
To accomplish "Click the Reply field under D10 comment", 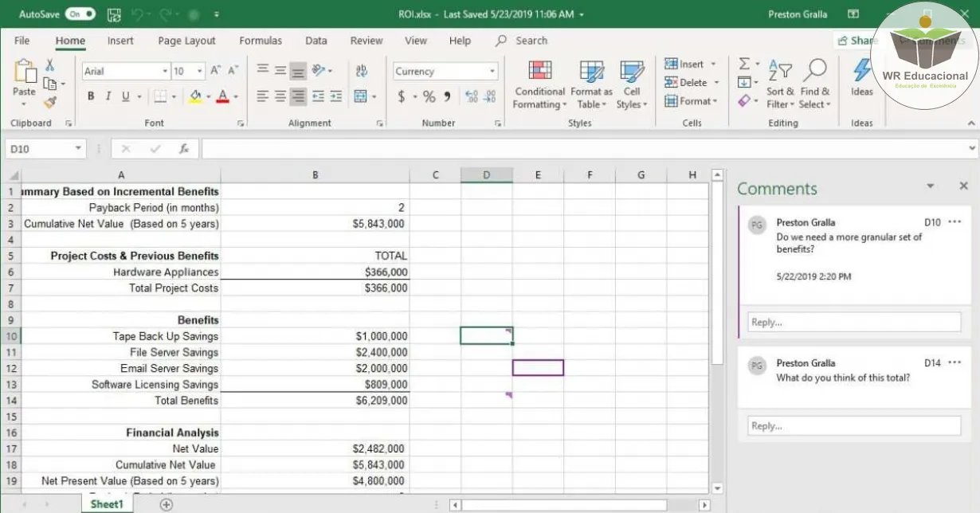I will click(853, 323).
